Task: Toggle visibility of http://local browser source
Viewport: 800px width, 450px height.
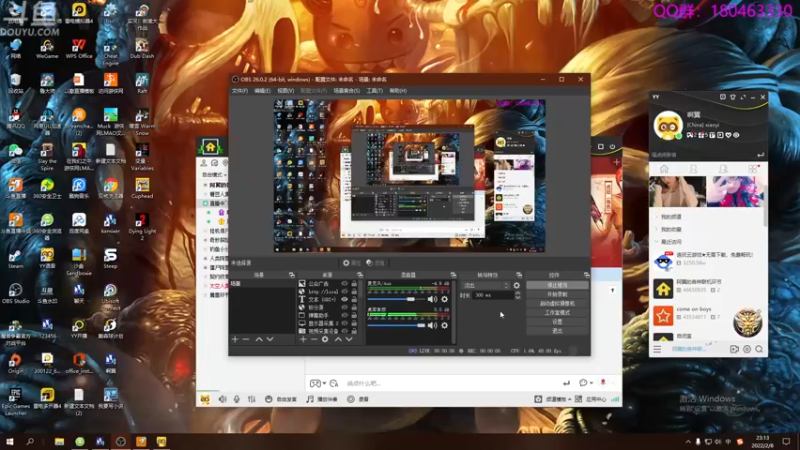Action: pyautogui.click(x=344, y=292)
